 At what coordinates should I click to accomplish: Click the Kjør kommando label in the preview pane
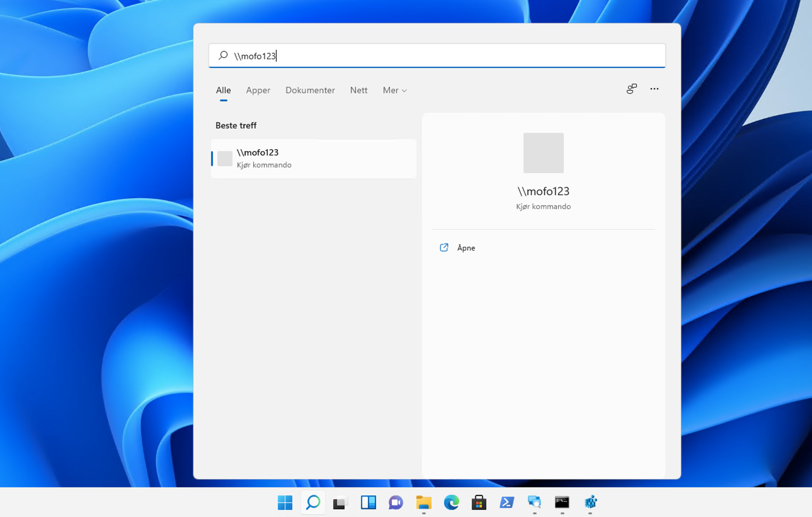543,207
